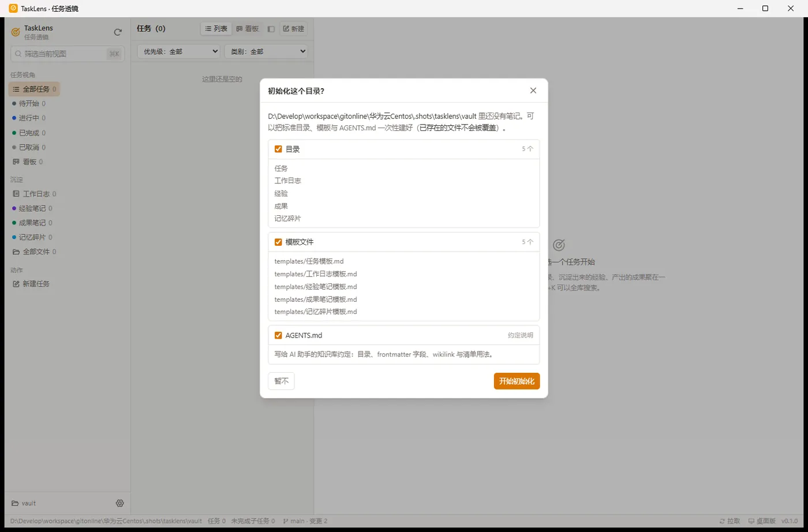Select 全部任务 in sidebar
The image size is (808, 532).
click(x=34, y=89)
